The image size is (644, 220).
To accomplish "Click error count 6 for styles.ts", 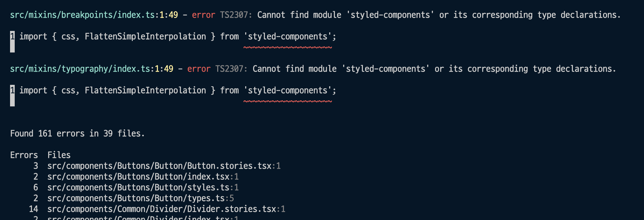I will coord(36,187).
